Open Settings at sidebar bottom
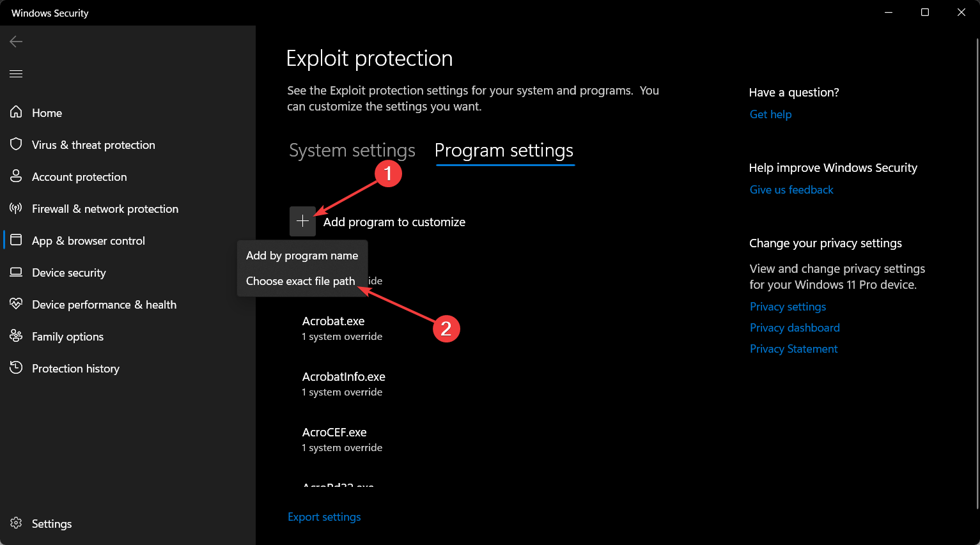Viewport: 980px width, 545px height. click(x=52, y=524)
